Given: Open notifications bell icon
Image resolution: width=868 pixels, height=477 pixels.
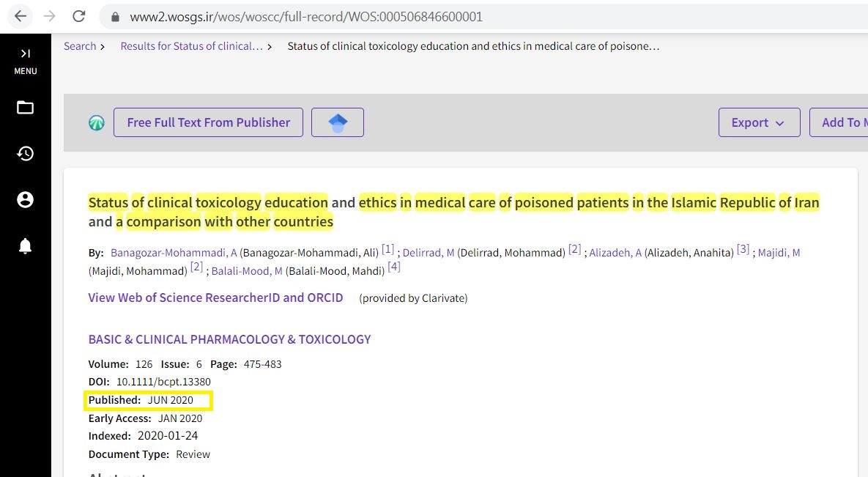Looking at the screenshot, I should coord(26,246).
